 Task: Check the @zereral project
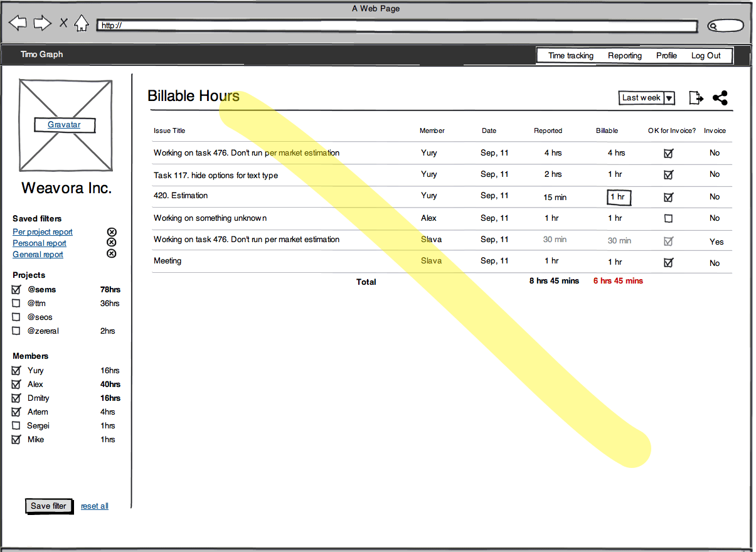(x=16, y=331)
